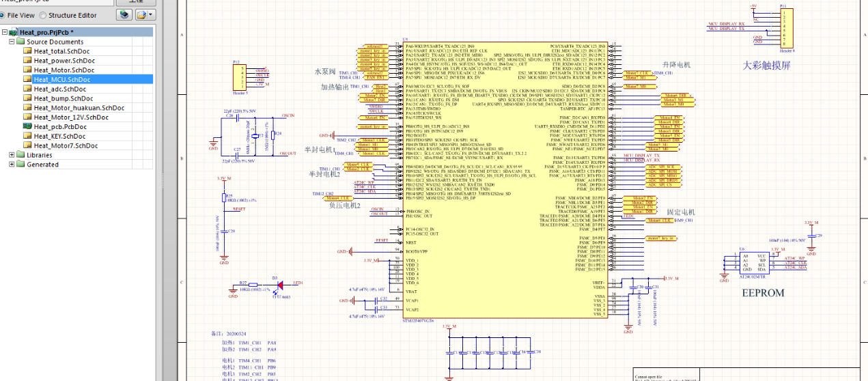Click the folder options icon button
This screenshot has height=381, width=868.
(141, 14)
